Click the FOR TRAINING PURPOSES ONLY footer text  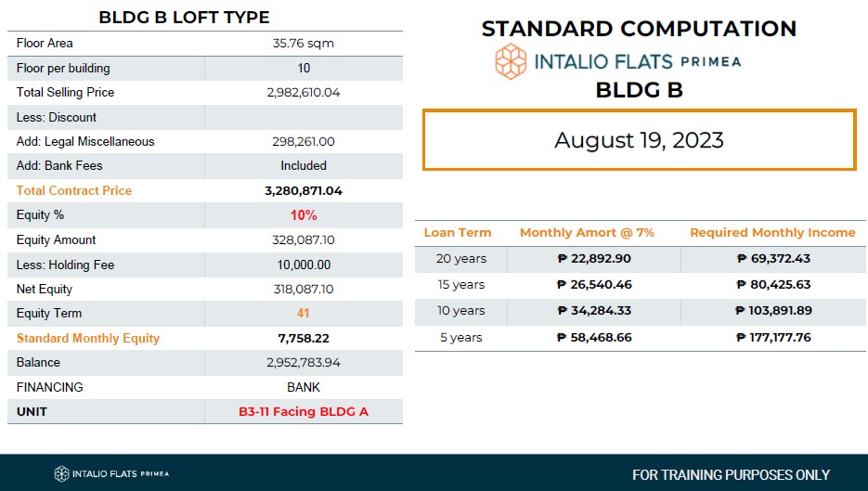pos(731,475)
